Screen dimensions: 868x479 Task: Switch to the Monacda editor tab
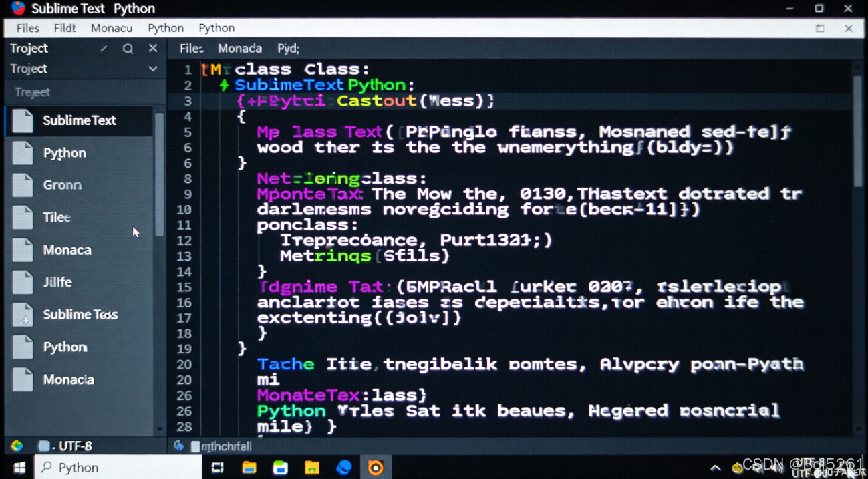[240, 49]
